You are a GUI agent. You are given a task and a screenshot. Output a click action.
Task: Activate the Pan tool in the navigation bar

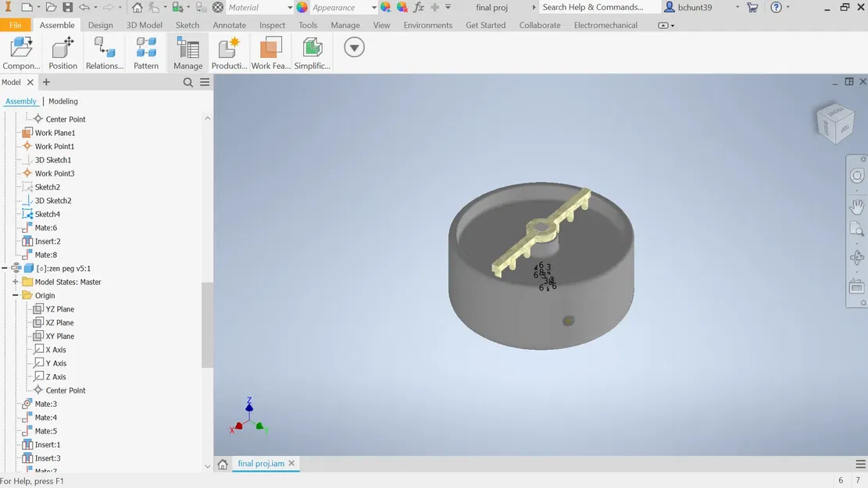coord(856,206)
